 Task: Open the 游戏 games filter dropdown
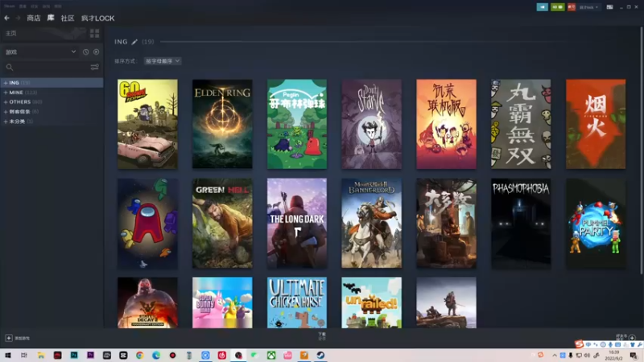pyautogui.click(x=40, y=52)
